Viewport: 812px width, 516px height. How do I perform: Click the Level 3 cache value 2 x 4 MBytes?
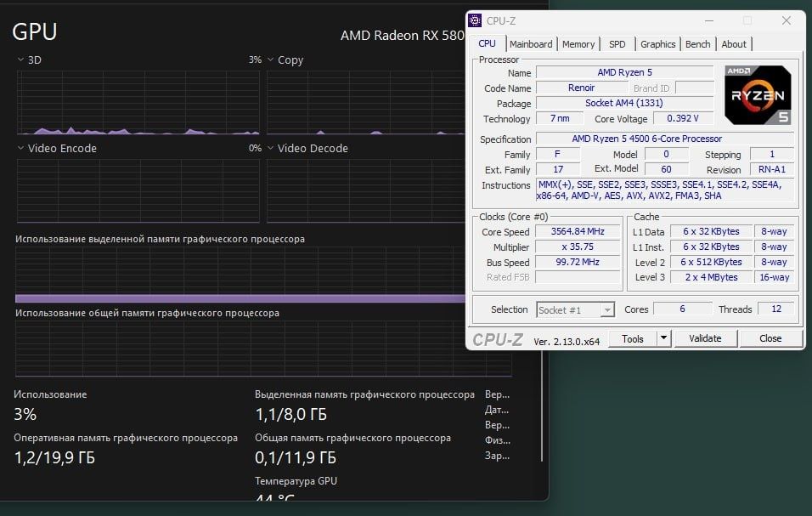click(x=711, y=277)
